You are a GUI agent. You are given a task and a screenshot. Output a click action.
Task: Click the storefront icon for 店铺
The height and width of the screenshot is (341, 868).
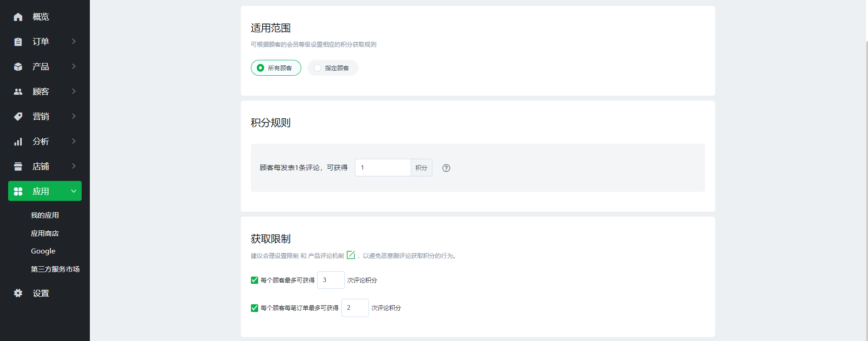tap(18, 166)
